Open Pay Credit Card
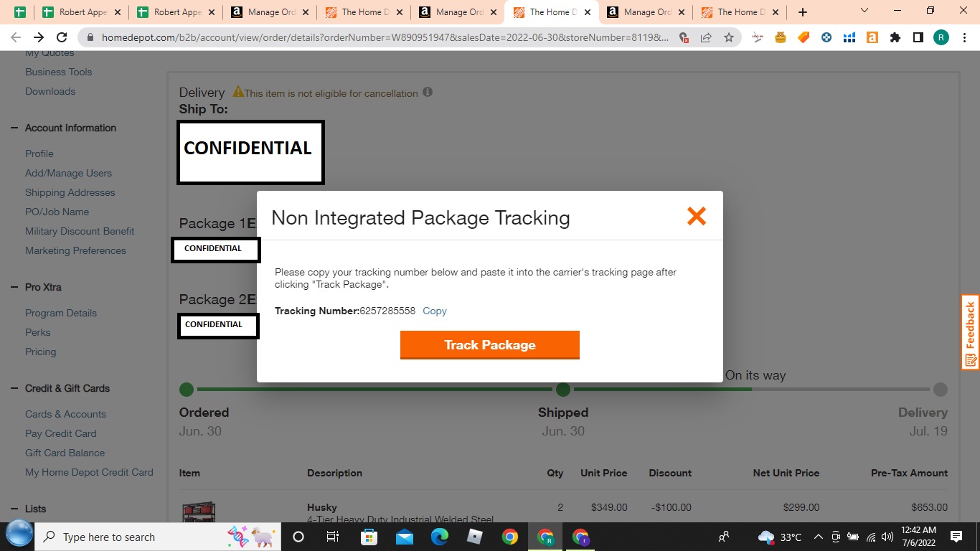Screen dimensions: 980x551 [61, 433]
